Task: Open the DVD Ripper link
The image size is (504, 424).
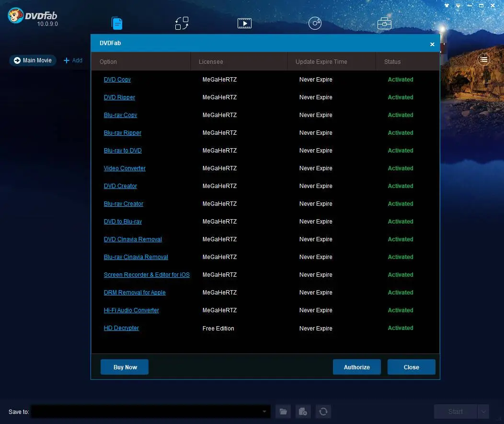Action: point(119,97)
